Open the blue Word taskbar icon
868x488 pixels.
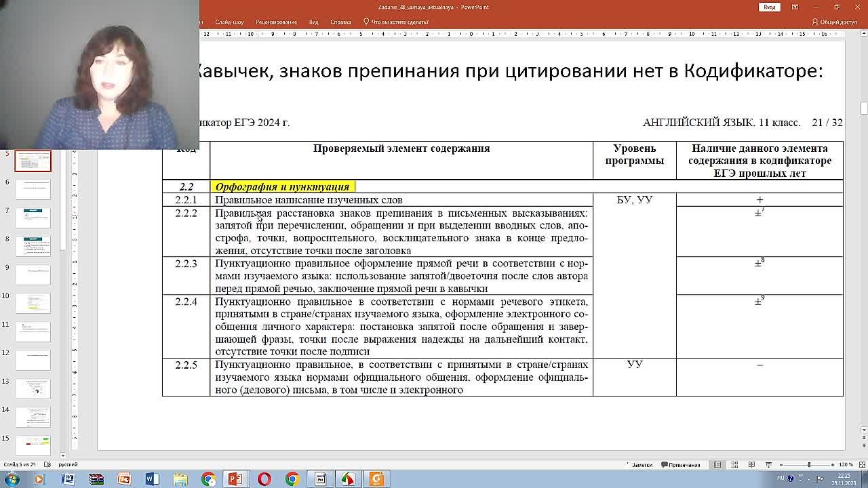point(152,479)
